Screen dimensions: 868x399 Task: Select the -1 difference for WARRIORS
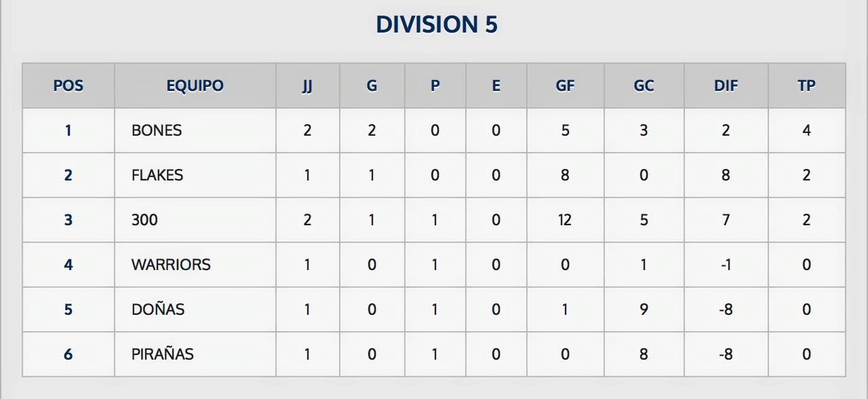pos(726,265)
